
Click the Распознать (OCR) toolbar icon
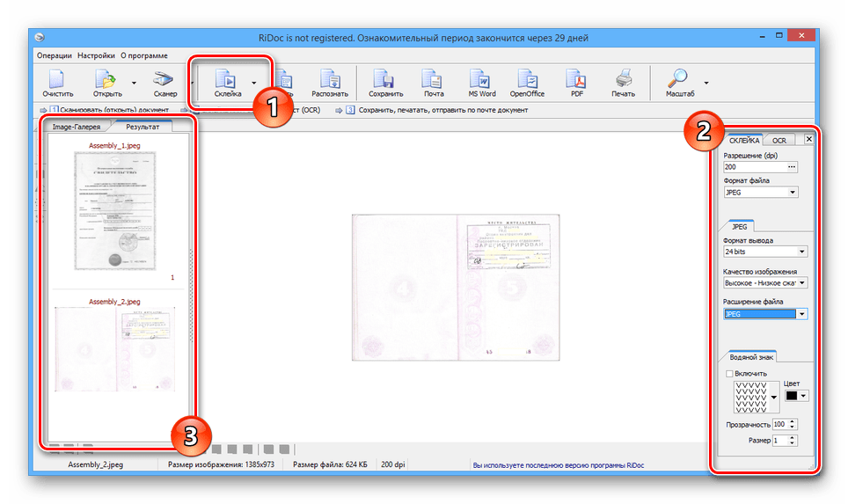(330, 83)
